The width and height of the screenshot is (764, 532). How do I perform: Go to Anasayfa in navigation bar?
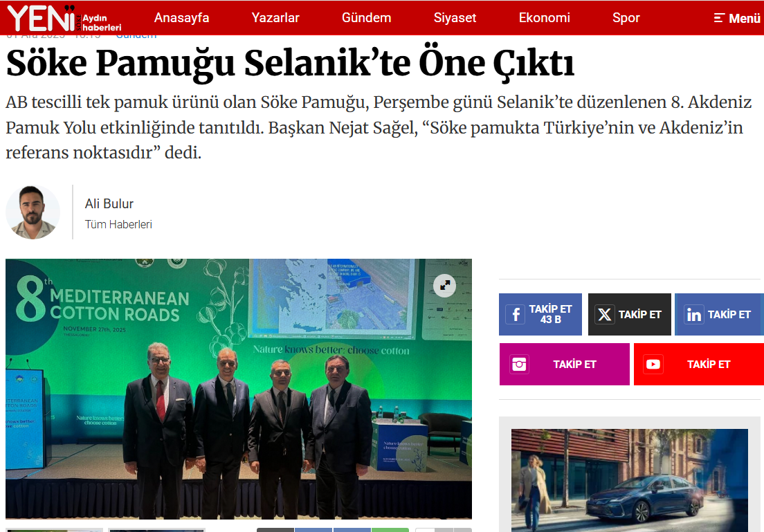pyautogui.click(x=181, y=18)
